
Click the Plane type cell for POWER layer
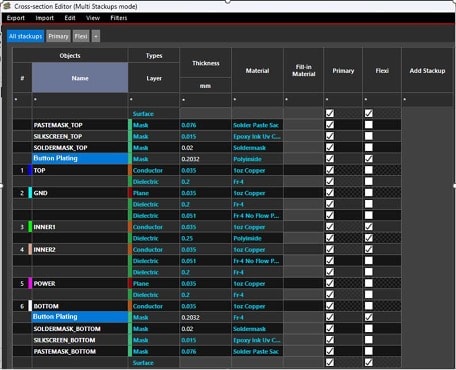point(154,284)
